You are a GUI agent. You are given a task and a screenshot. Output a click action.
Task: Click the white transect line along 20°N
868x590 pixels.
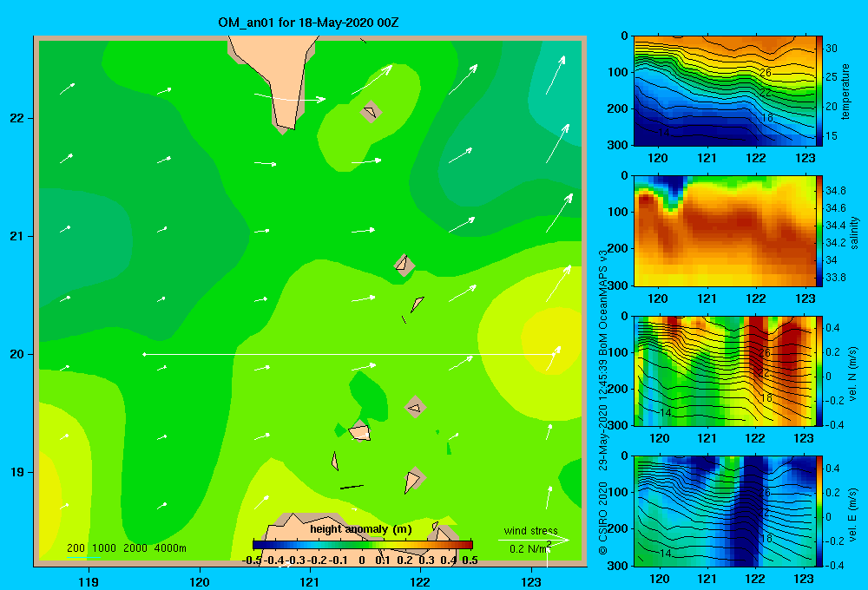click(349, 354)
